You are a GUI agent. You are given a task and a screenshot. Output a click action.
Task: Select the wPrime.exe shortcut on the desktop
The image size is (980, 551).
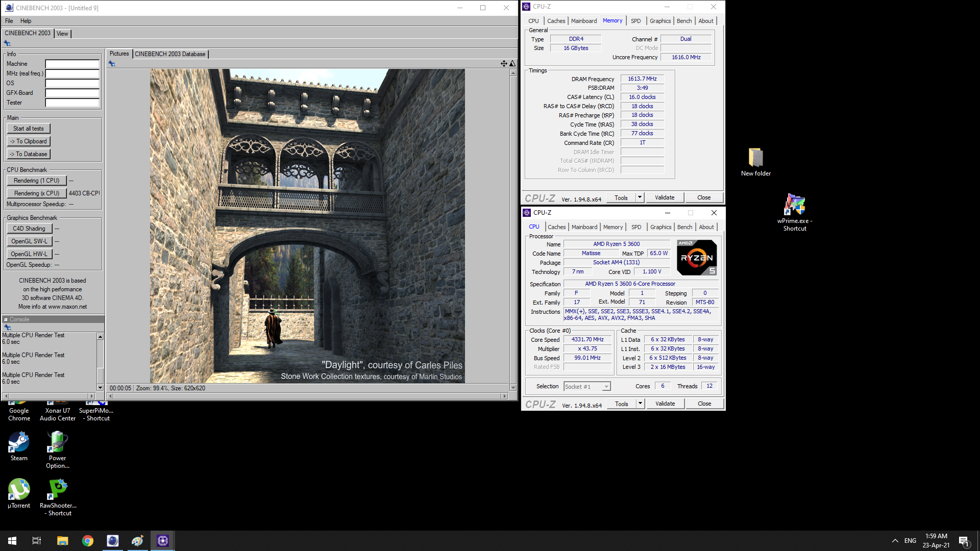[x=795, y=212]
